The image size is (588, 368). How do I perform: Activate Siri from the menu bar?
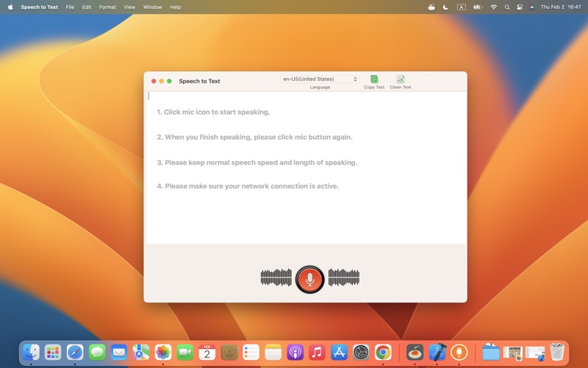pos(531,7)
